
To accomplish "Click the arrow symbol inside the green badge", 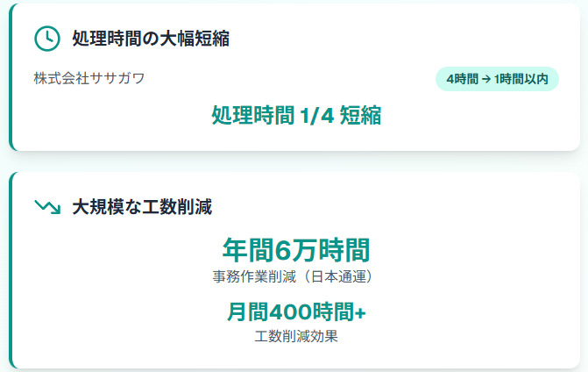I will 486,79.
